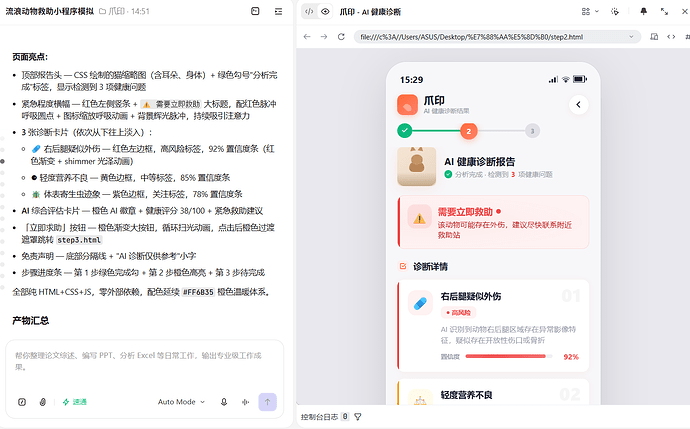Select the grey step 3 circle

point(532,131)
